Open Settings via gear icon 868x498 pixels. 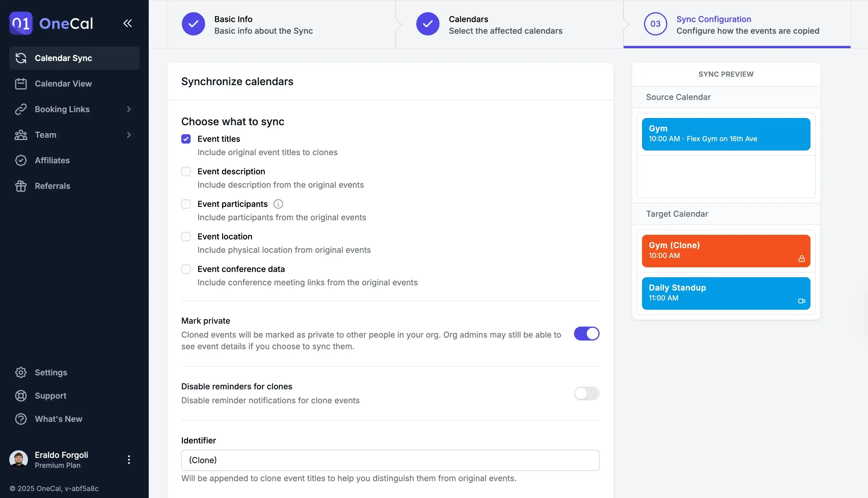[21, 372]
